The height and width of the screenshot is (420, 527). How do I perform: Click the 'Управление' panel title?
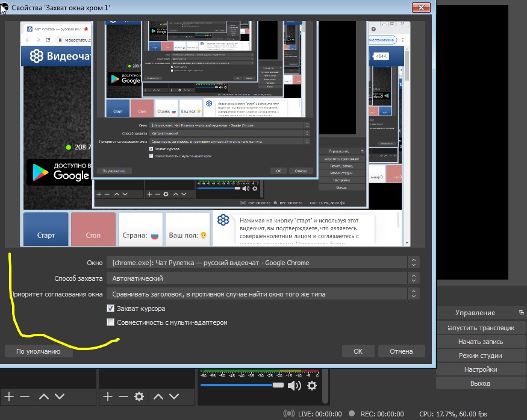click(475, 313)
